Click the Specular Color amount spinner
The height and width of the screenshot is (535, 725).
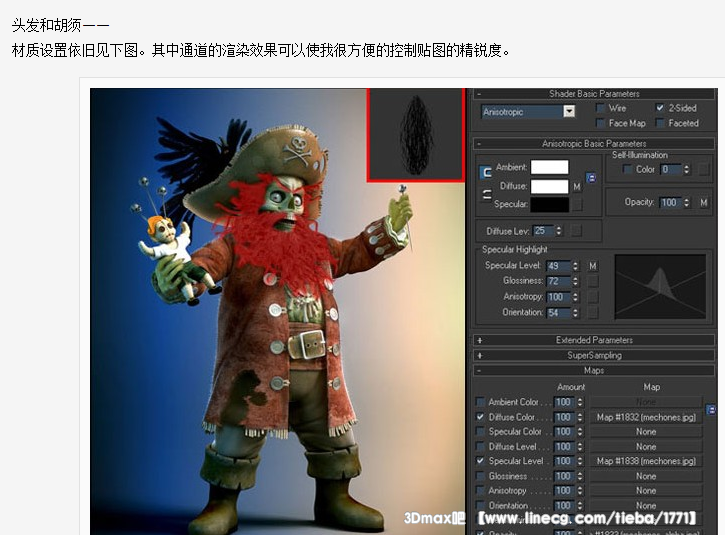pyautogui.click(x=580, y=432)
